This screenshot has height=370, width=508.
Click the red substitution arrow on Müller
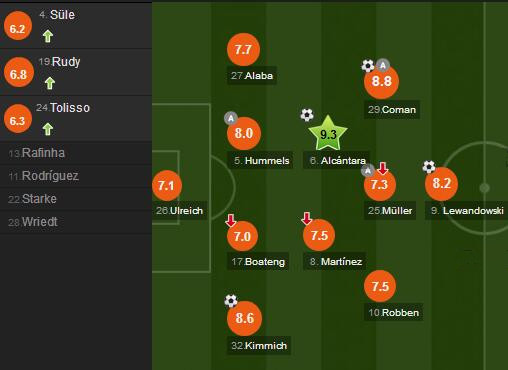[383, 168]
